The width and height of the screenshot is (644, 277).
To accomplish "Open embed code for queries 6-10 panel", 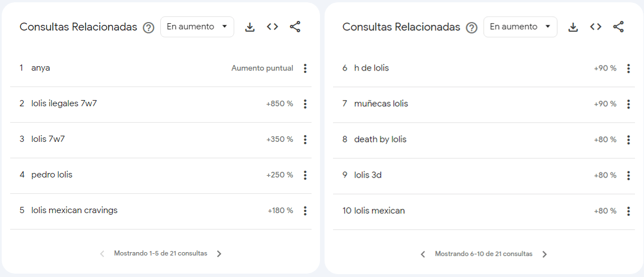I will (x=595, y=27).
